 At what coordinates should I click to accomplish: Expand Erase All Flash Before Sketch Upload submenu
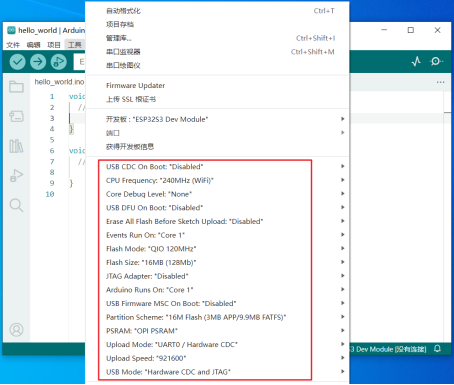pos(217,221)
